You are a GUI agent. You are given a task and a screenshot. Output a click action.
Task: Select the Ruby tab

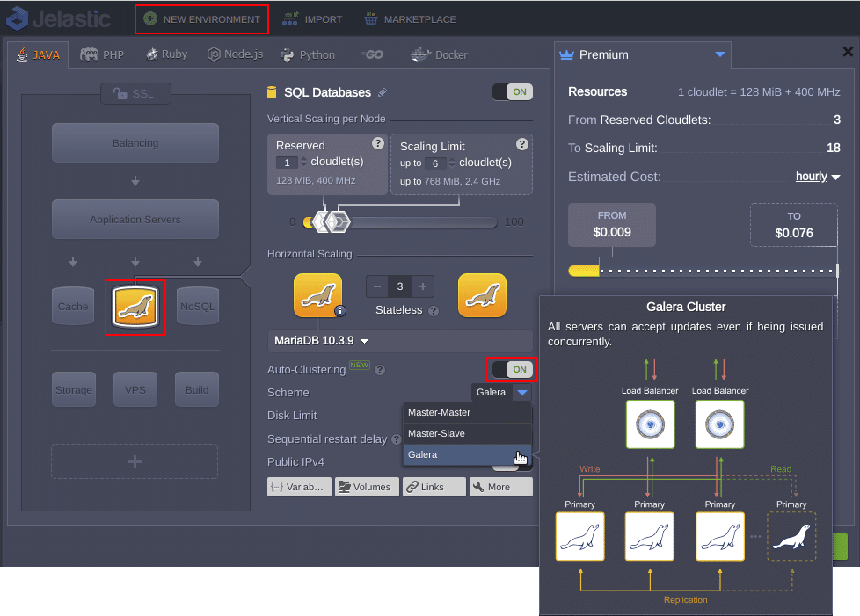[x=167, y=54]
